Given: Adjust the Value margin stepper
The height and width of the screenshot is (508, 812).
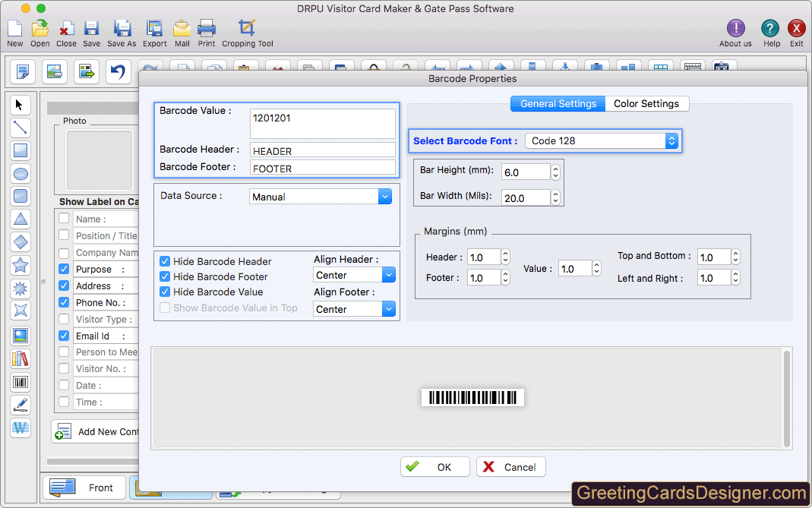Looking at the screenshot, I should point(596,268).
